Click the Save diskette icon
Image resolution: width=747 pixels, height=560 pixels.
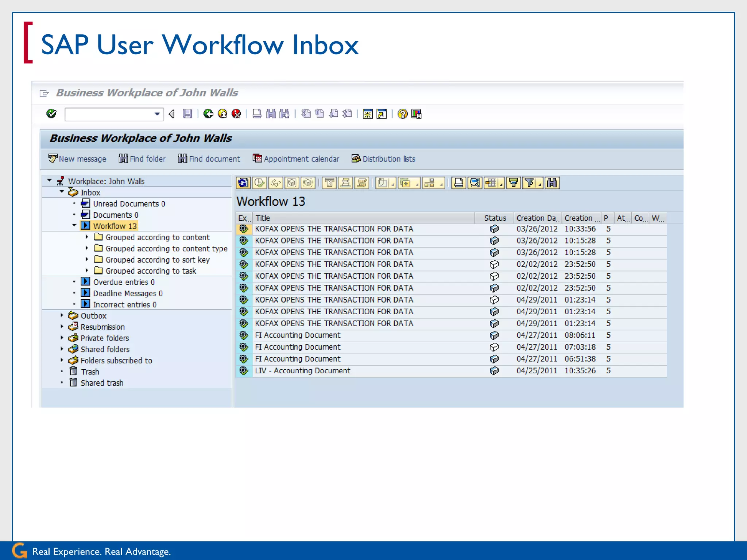pyautogui.click(x=187, y=114)
